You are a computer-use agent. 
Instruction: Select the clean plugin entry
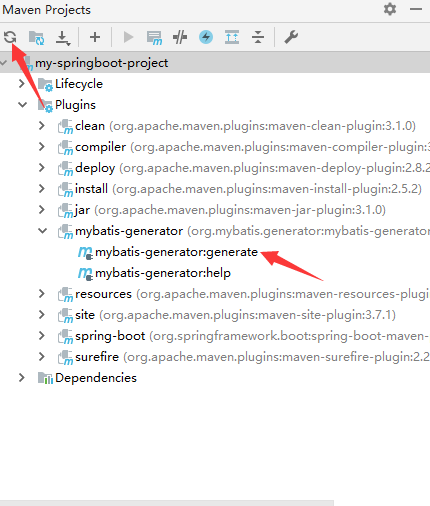pyautogui.click(x=245, y=126)
